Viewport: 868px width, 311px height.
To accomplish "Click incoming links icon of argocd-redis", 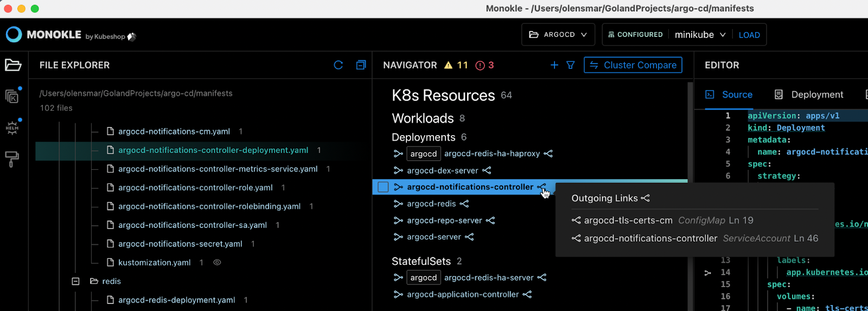I will click(398, 204).
